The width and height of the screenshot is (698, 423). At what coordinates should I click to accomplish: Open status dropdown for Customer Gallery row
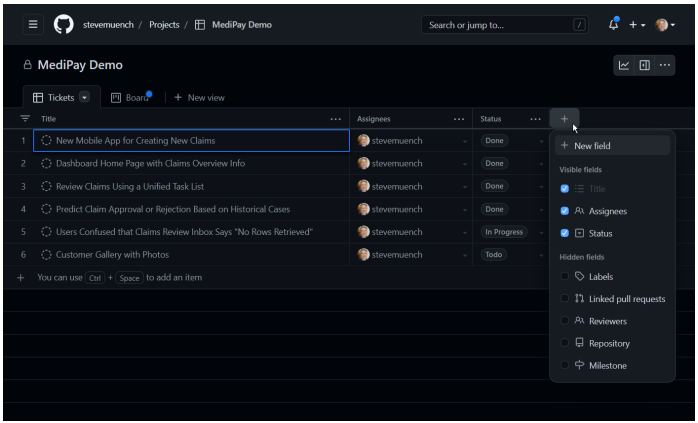(x=541, y=255)
